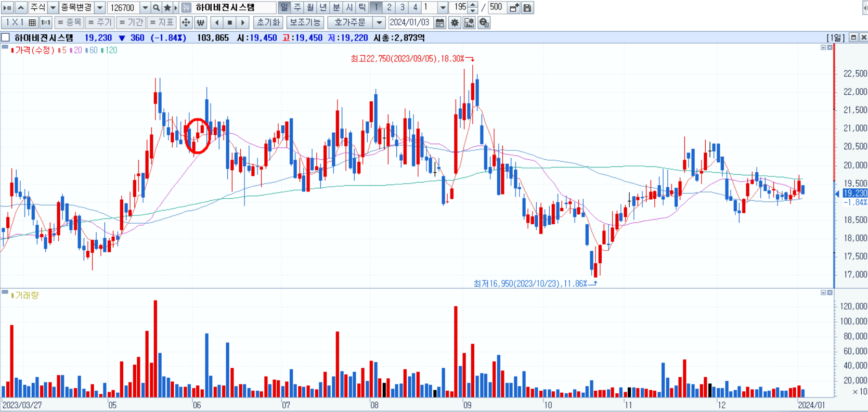The height and width of the screenshot is (412, 868).
Task: Click the previous left-arrow playback button
Action: point(217,22)
